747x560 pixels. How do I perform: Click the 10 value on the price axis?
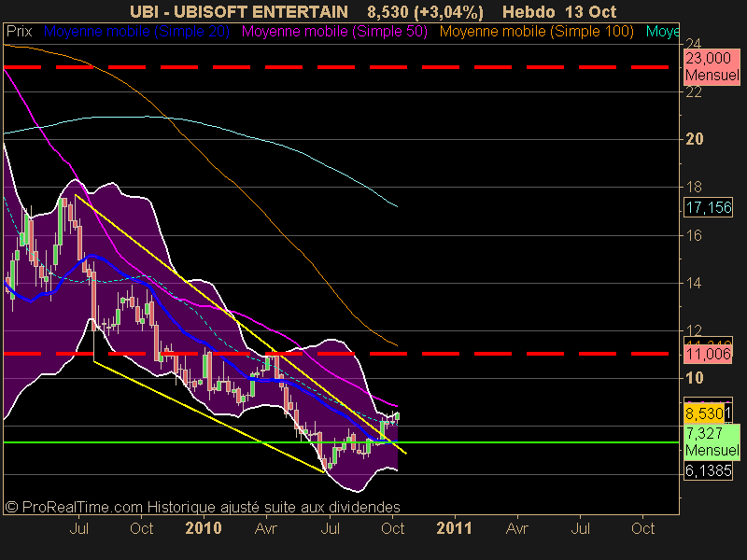pos(694,378)
